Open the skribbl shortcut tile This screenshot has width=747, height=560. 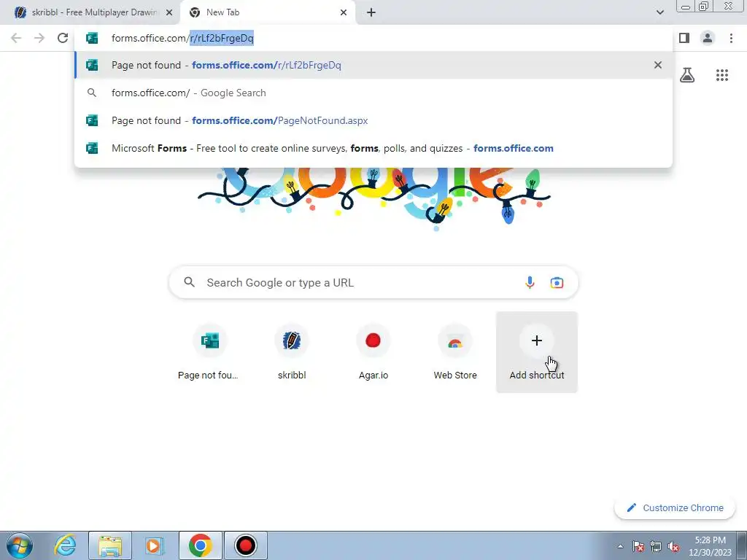292,352
